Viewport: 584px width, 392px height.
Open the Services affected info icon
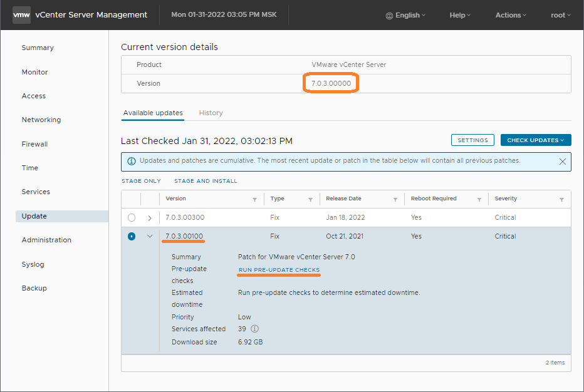(x=254, y=329)
